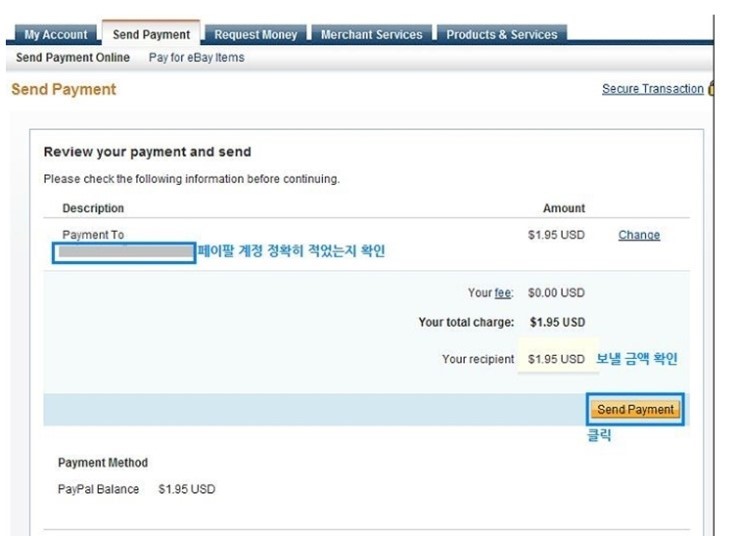740x536 pixels.
Task: Click the Secure Transaction link
Action: 652,89
